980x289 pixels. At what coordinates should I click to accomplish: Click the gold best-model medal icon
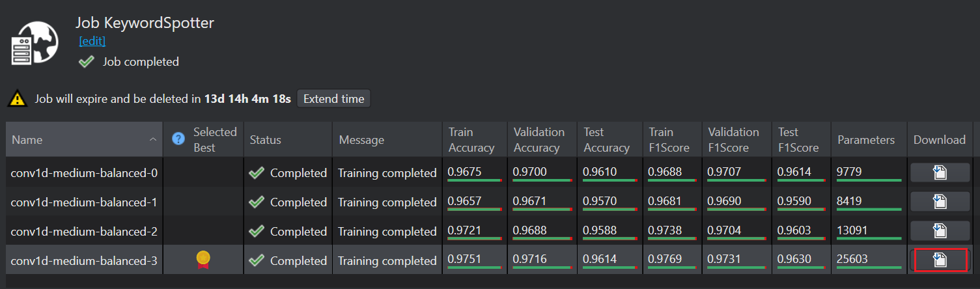(x=203, y=260)
